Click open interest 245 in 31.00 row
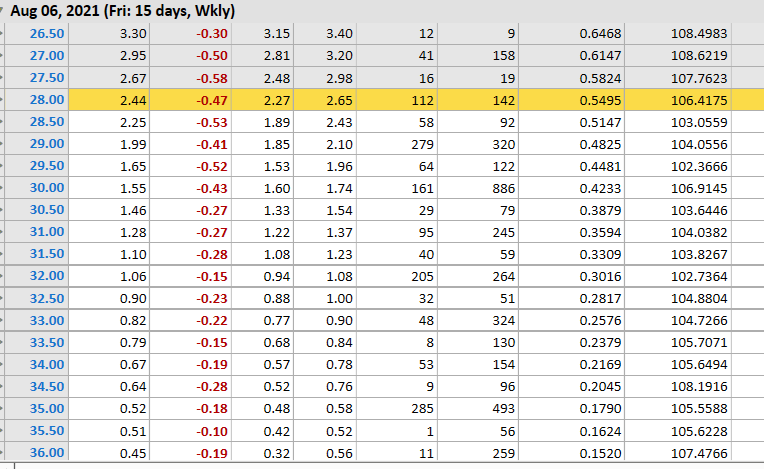Image resolution: width=764 pixels, height=469 pixels. coord(504,232)
